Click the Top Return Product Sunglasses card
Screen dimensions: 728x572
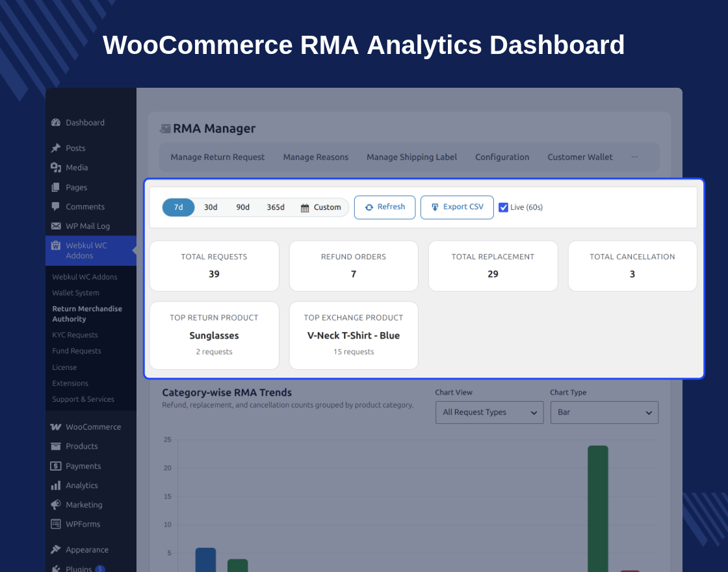click(214, 335)
